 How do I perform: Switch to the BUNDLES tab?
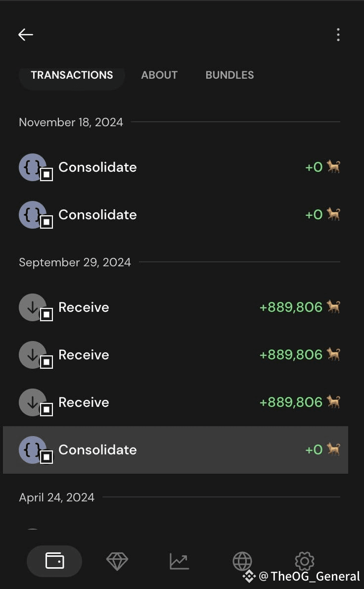(x=229, y=75)
